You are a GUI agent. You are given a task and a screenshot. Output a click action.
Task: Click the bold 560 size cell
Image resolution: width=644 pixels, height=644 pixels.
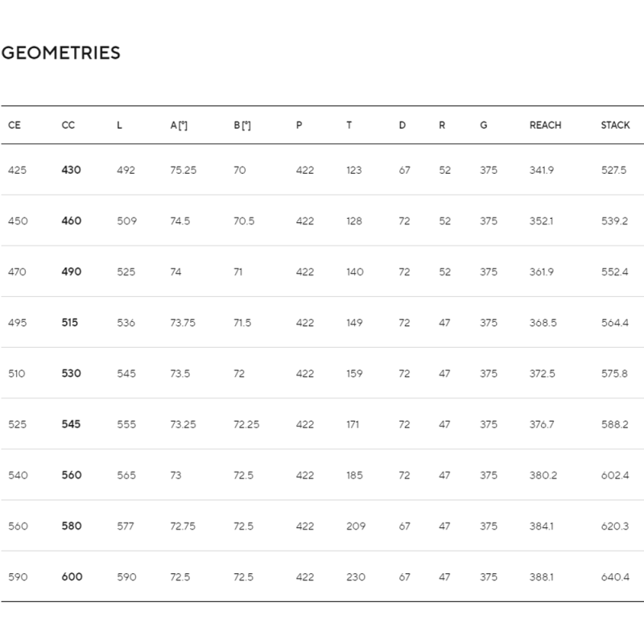72,475
